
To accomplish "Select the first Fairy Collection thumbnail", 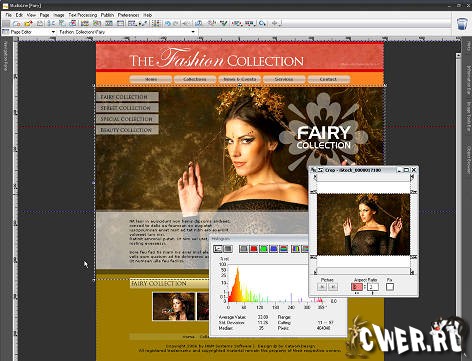I will (x=174, y=306).
